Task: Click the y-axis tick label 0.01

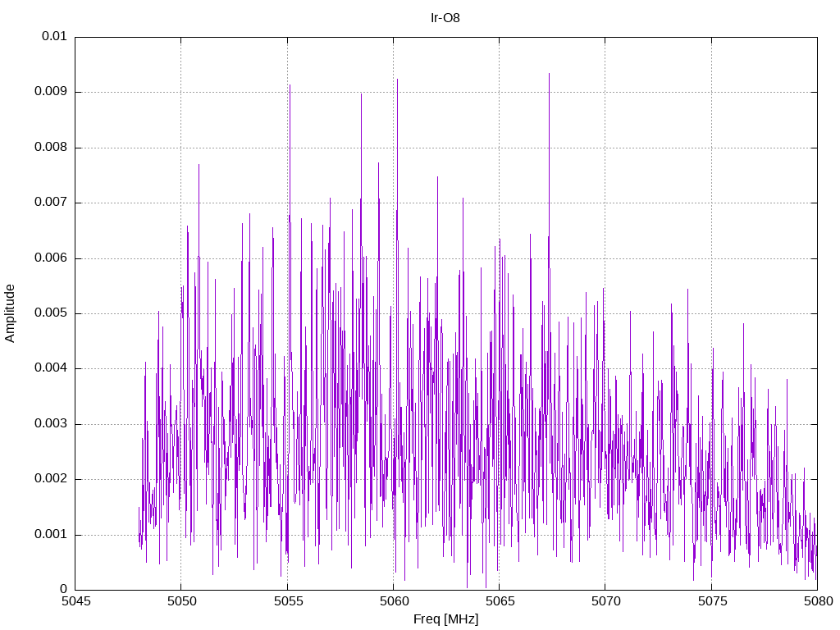Action: (54, 36)
